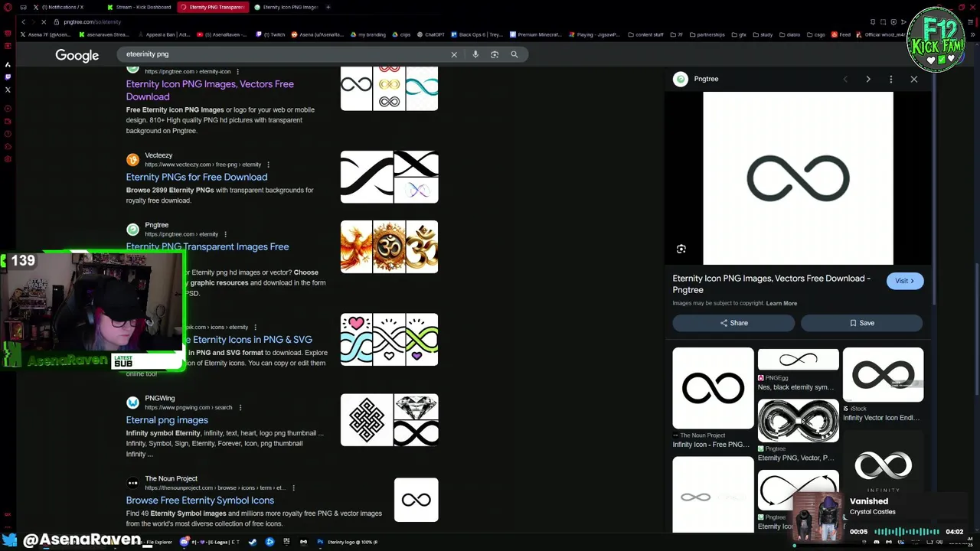Open Google Lens image search icon

[495, 54]
